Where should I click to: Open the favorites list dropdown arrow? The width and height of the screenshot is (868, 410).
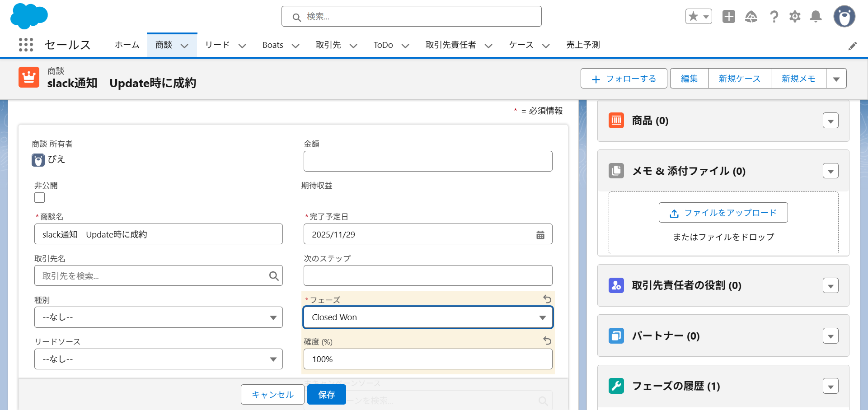point(706,17)
